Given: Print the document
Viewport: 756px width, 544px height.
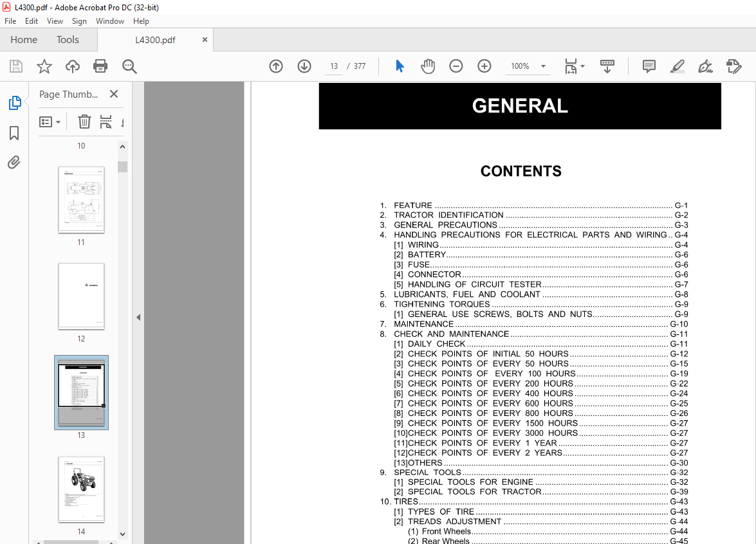Looking at the screenshot, I should 100,66.
